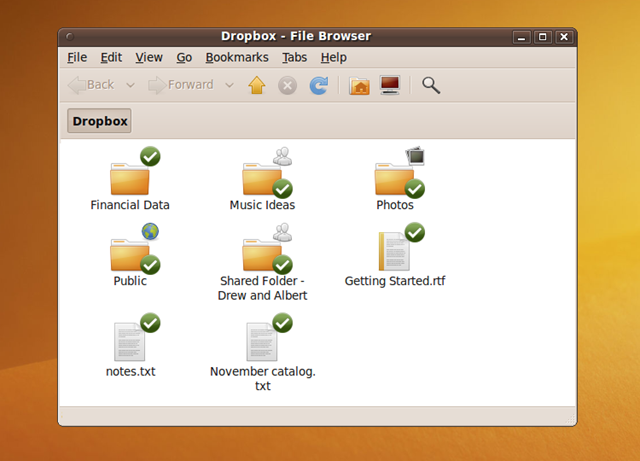The height and width of the screenshot is (461, 640).
Task: Click the sync checkmark on Getting Started.rtf
Action: [x=415, y=232]
